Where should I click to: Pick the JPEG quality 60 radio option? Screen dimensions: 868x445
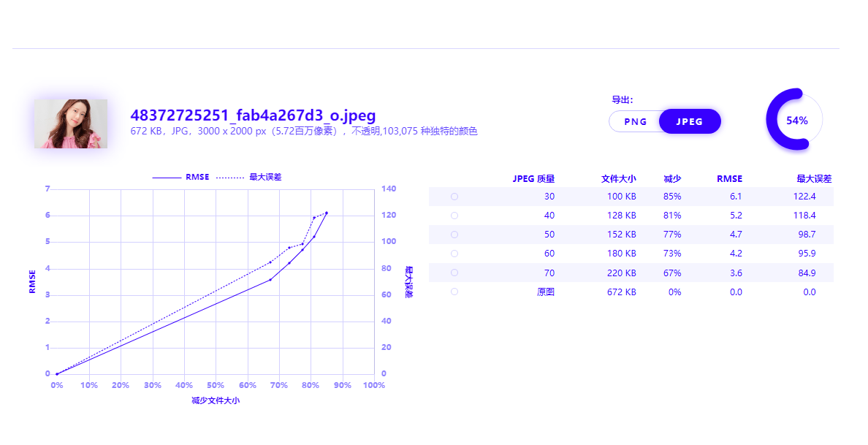pyautogui.click(x=454, y=254)
